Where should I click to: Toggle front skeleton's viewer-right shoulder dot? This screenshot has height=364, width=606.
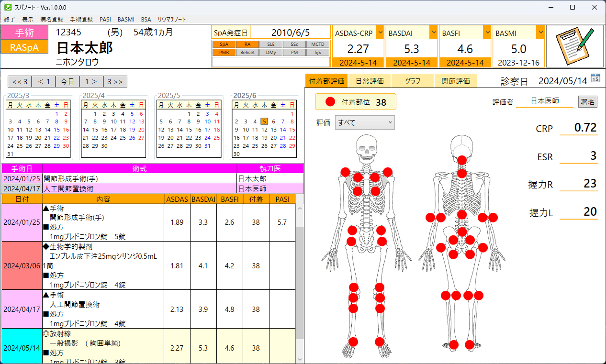388,172
